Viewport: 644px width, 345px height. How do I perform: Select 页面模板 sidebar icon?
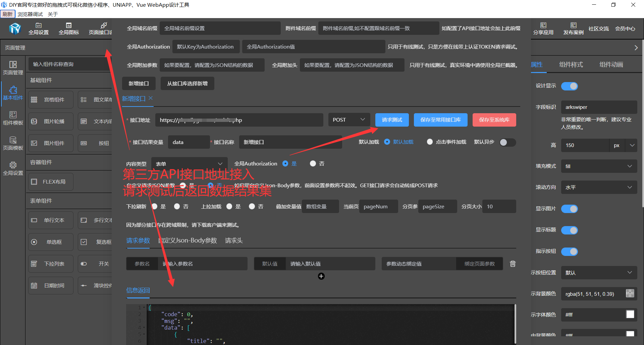click(x=13, y=143)
